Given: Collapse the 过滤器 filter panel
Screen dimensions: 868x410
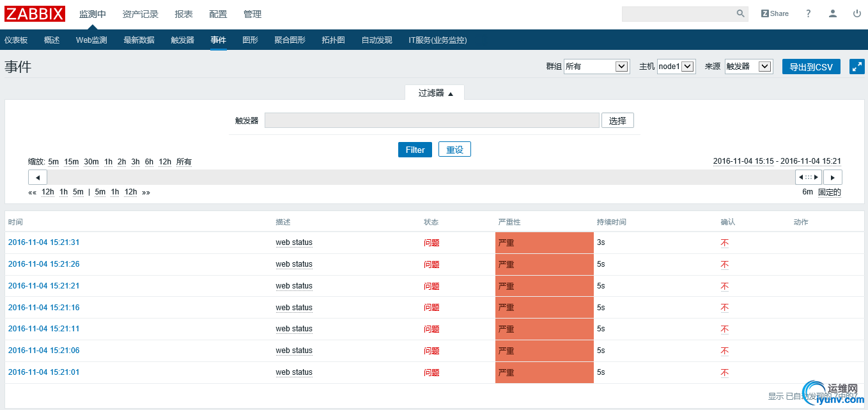Looking at the screenshot, I should (x=435, y=93).
